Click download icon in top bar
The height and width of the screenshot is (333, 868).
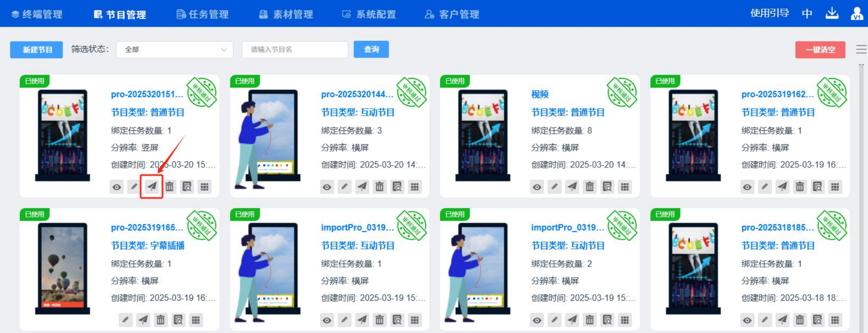[x=832, y=13]
